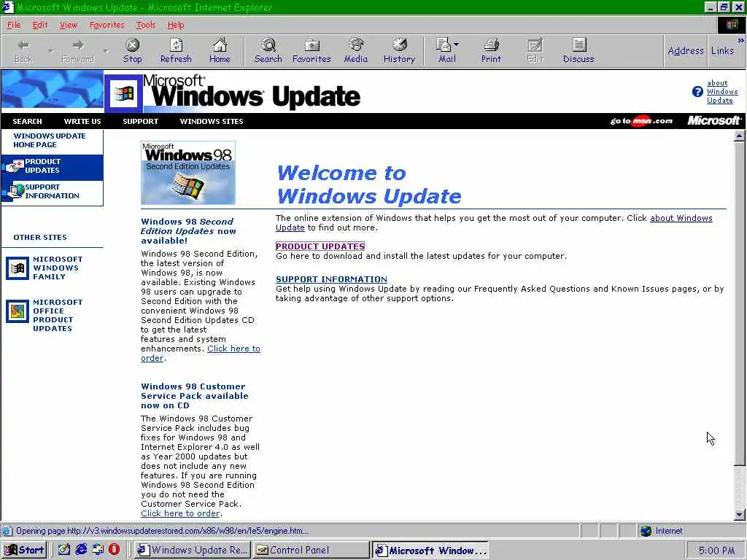Open the File menu

14,25
